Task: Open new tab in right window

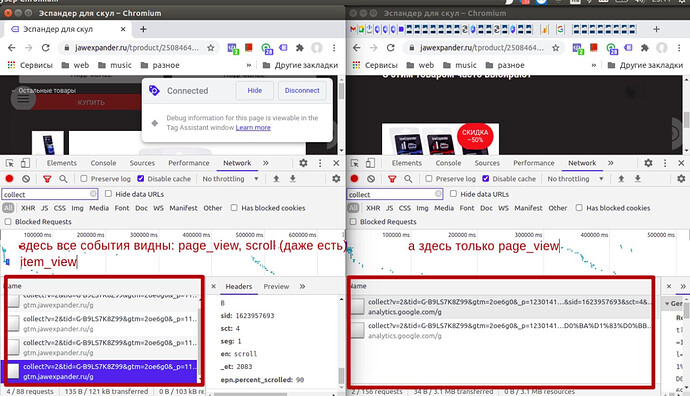Action: pos(657,29)
